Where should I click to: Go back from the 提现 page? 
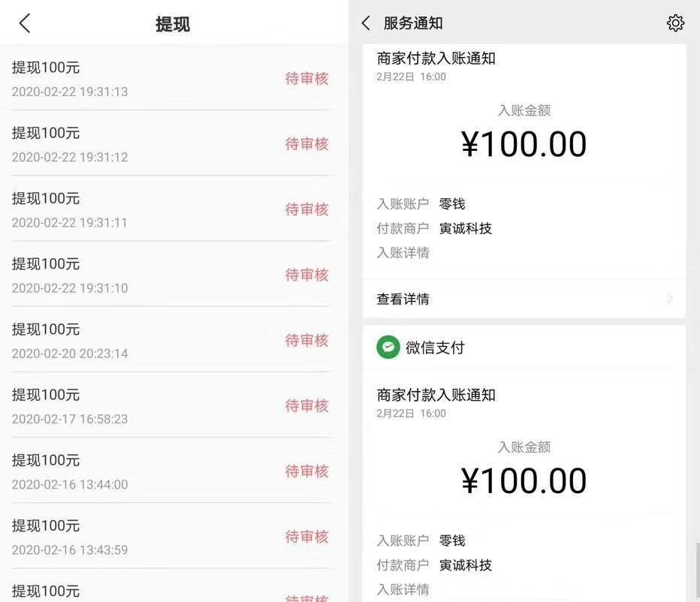(x=25, y=24)
